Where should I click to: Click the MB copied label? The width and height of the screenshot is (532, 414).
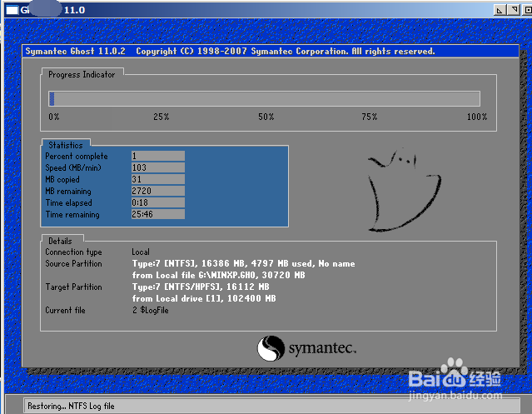click(x=62, y=180)
